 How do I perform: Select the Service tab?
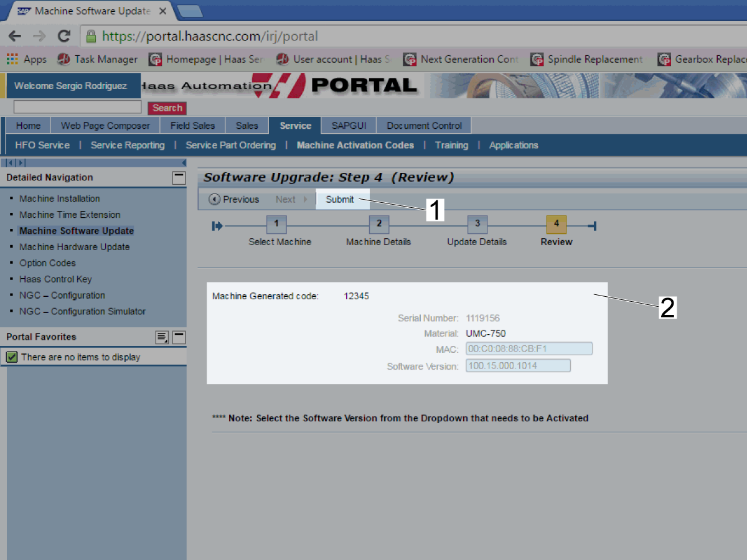pyautogui.click(x=295, y=126)
